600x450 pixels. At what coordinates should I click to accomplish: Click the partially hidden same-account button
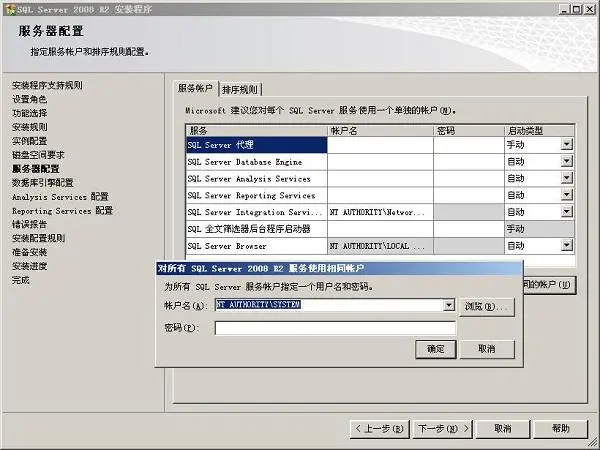(x=549, y=285)
